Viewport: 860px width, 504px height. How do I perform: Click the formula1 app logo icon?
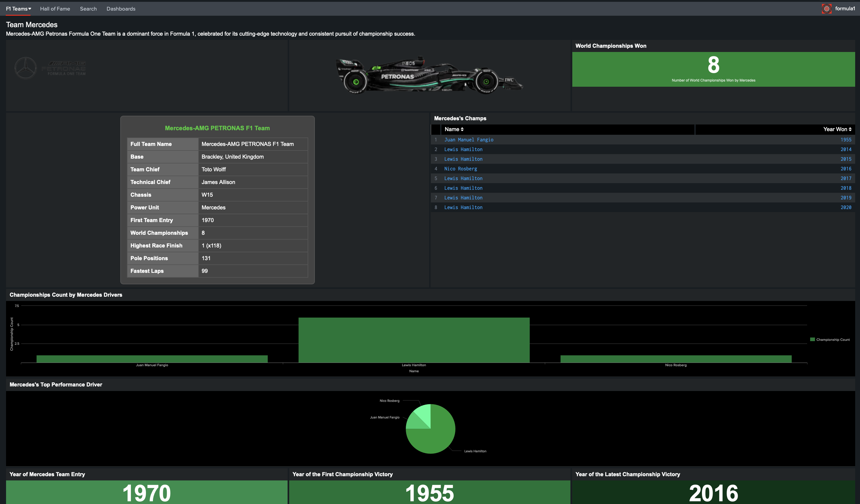click(826, 9)
